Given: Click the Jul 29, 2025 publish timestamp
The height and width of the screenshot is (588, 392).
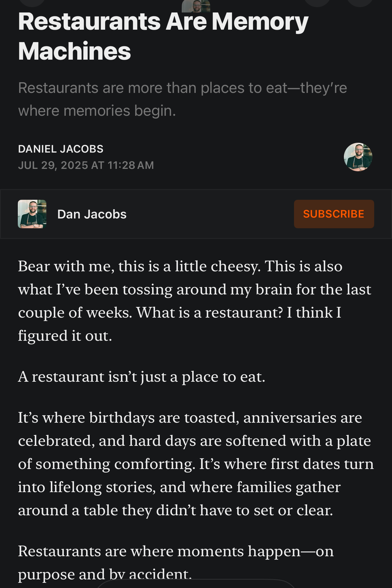Looking at the screenshot, I should (86, 165).
